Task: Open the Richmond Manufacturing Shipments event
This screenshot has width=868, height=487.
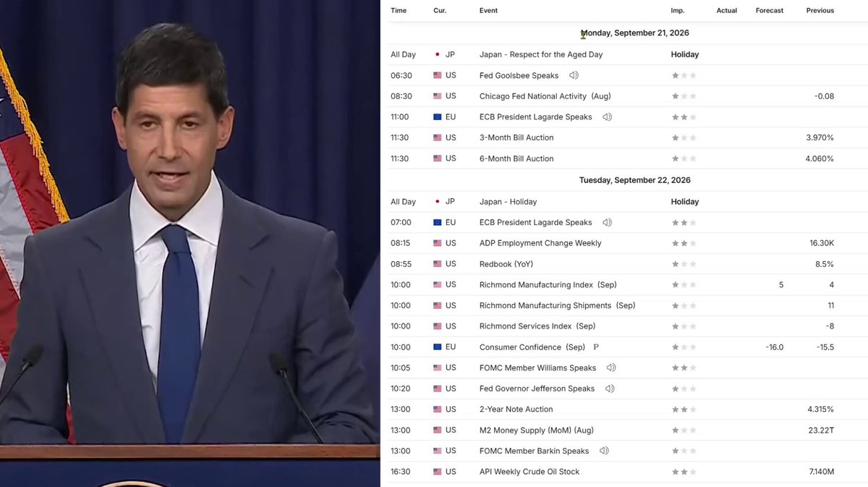Action: coord(557,305)
